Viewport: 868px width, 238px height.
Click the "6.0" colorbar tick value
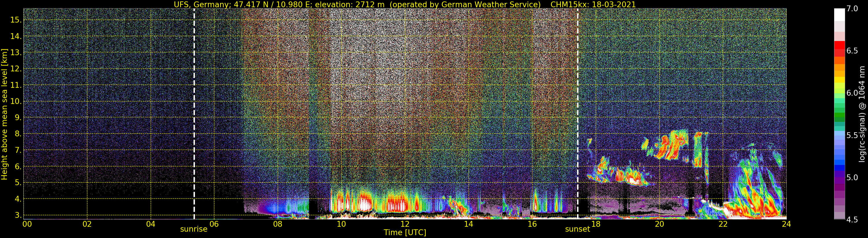(x=852, y=93)
